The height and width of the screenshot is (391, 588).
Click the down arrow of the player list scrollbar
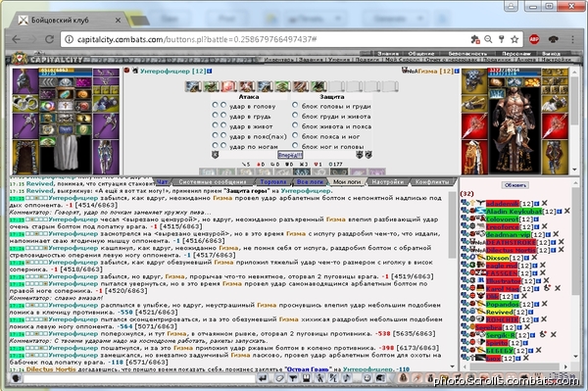point(576,356)
